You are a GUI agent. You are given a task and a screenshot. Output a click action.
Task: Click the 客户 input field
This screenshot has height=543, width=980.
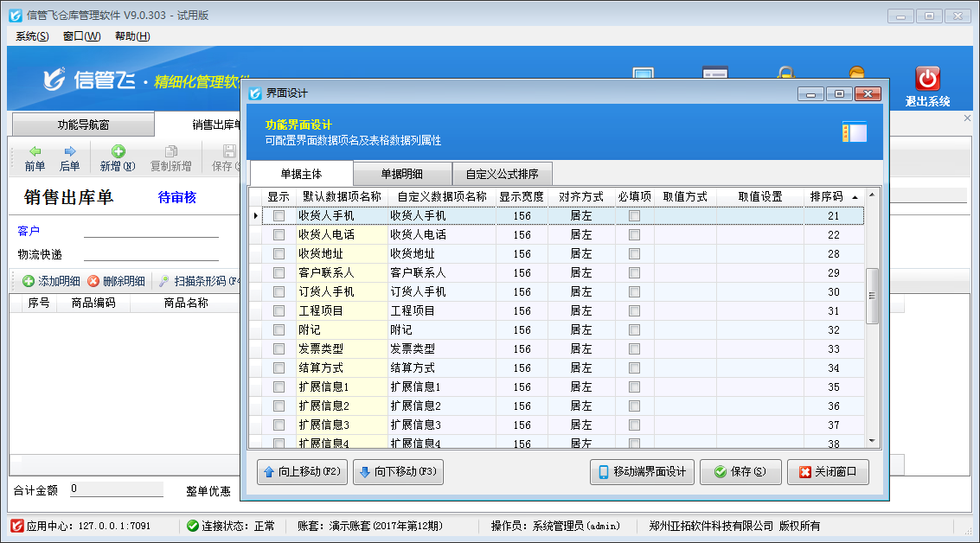151,231
